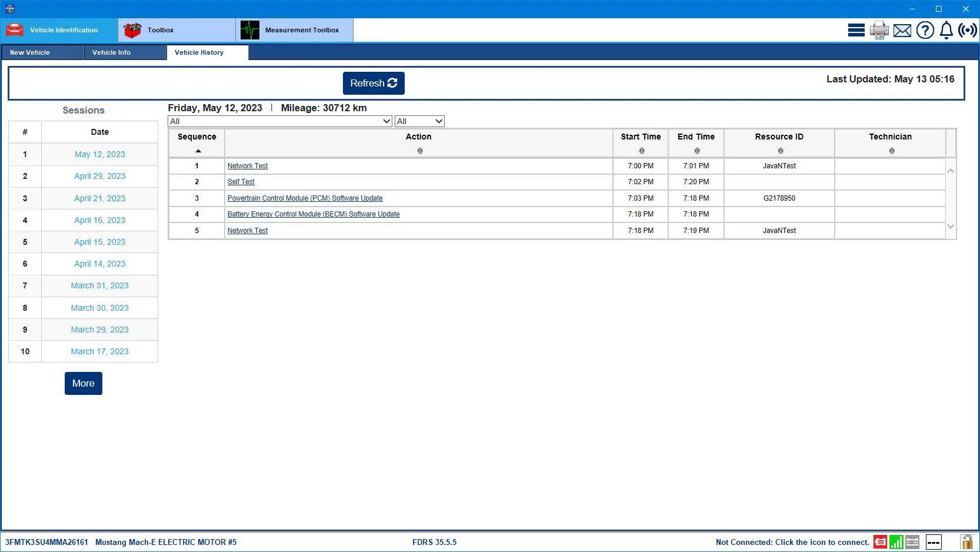Click the VIN 3FMTK3SU4MMA26161 in status bar
This screenshot has width=980, height=552.
(46, 542)
